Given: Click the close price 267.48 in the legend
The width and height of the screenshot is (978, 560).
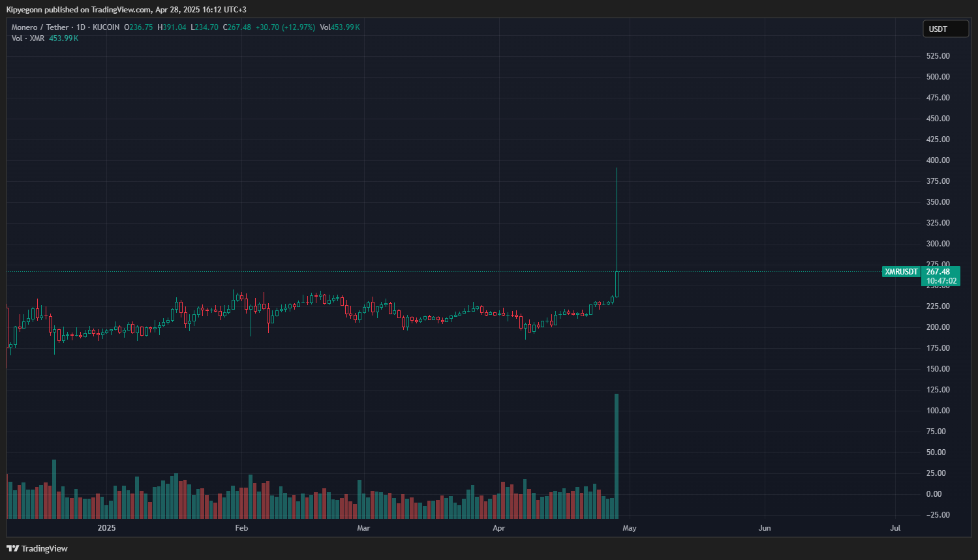Looking at the screenshot, I should point(239,27).
